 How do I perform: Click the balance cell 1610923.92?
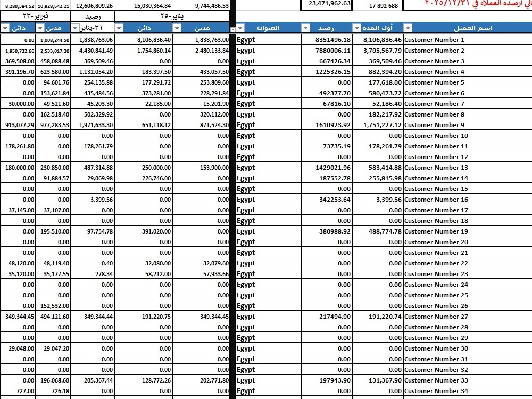coord(327,125)
